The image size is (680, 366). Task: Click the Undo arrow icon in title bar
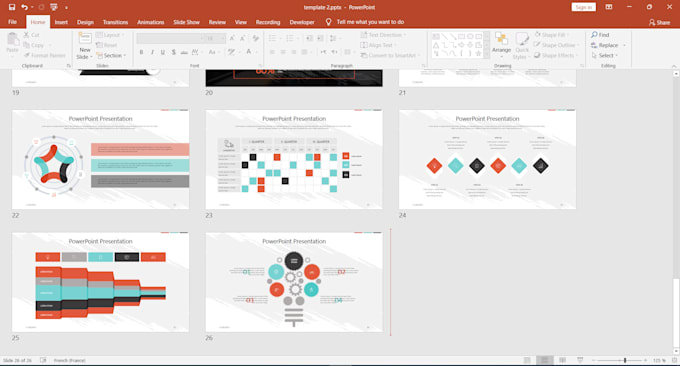pos(25,7)
